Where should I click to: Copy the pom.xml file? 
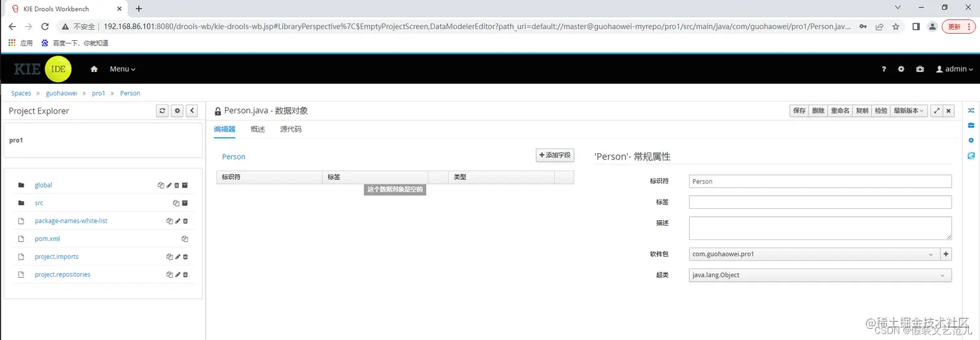pos(185,239)
